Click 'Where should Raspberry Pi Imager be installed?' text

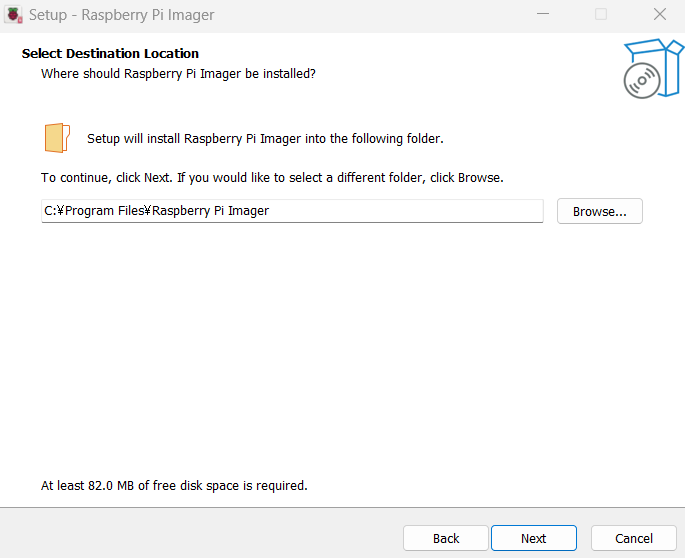click(178, 73)
